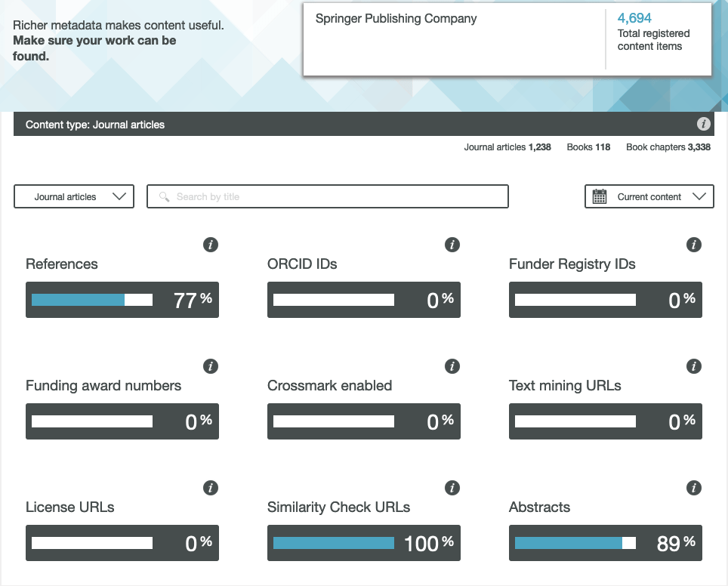The image size is (728, 586).
Task: Click the Funding award numbers heading
Action: pyautogui.click(x=103, y=386)
